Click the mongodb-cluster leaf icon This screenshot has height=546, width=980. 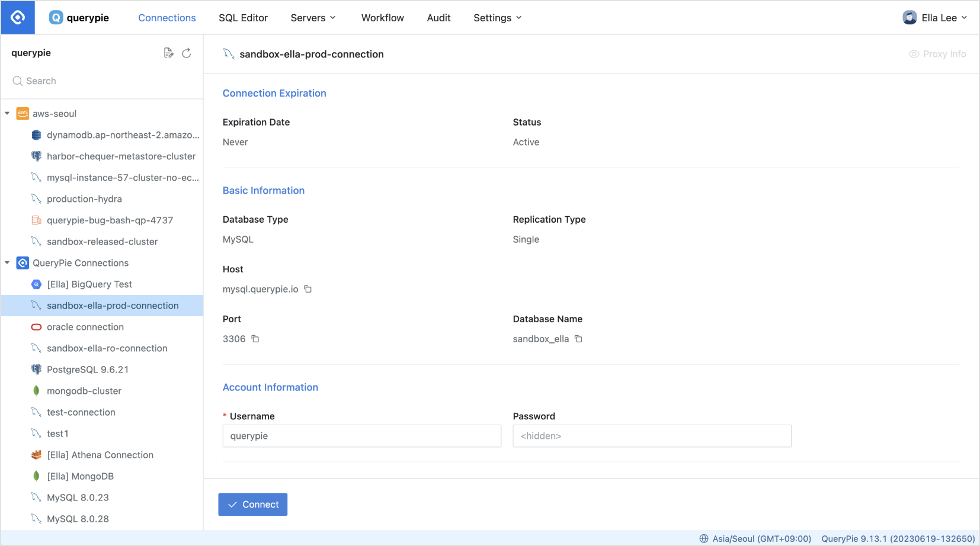[x=36, y=391]
